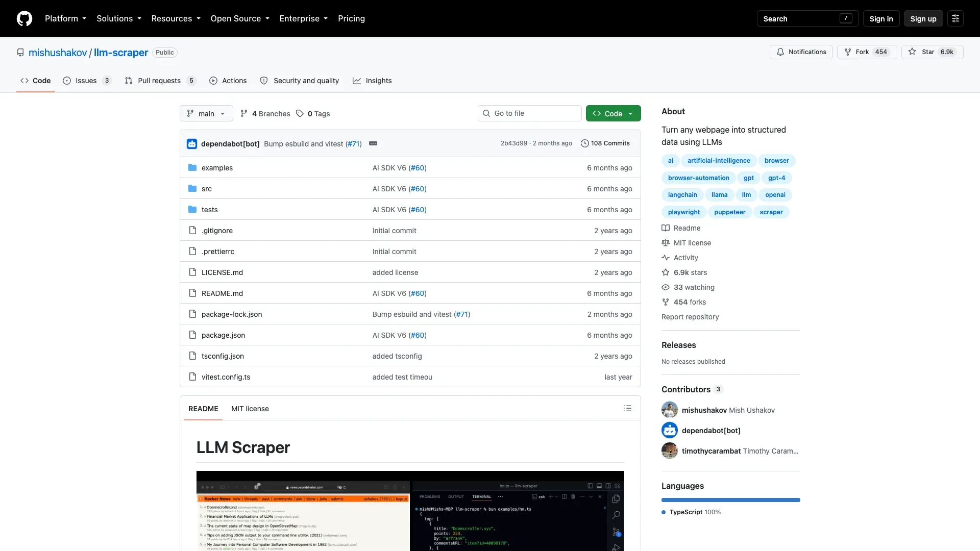The height and width of the screenshot is (551, 980).
Task: Click the .gitignore file icon
Action: point(192,231)
